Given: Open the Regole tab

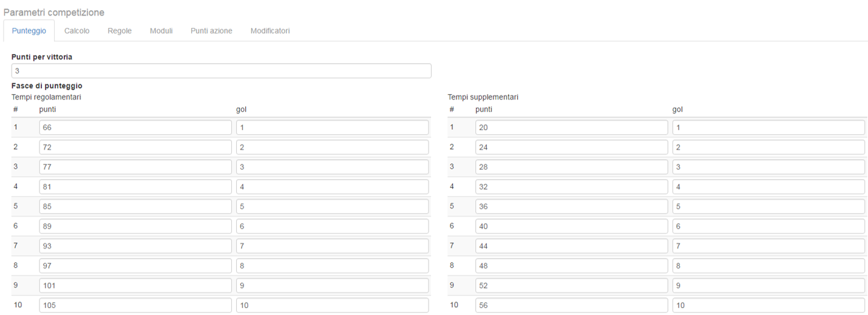Looking at the screenshot, I should click(x=120, y=31).
